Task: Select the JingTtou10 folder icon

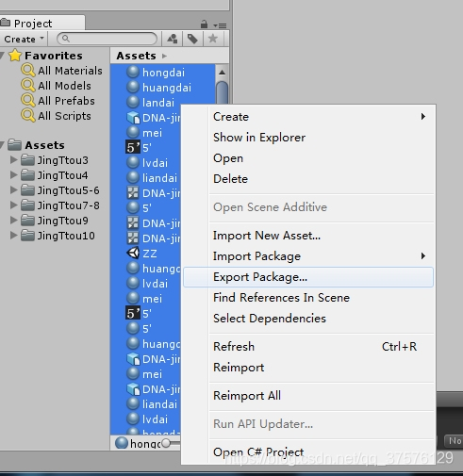Action: point(27,236)
